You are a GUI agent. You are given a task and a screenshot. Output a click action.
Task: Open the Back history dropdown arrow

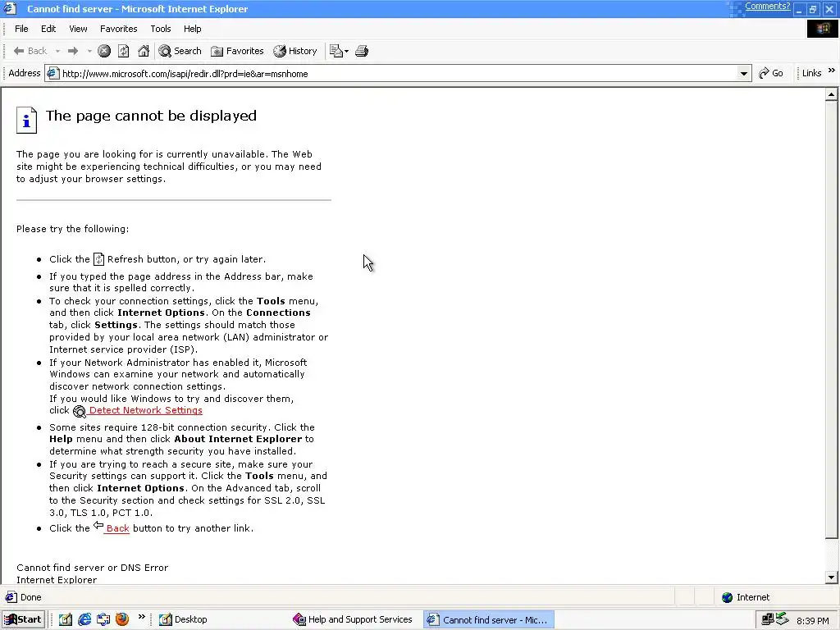[x=57, y=51]
